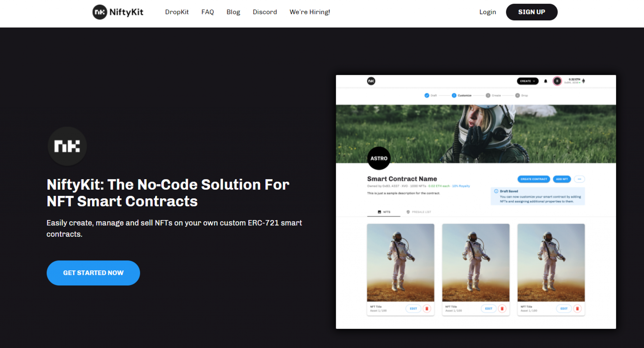
Task: Click the ASTRO round profile badge
Action: coord(379,158)
